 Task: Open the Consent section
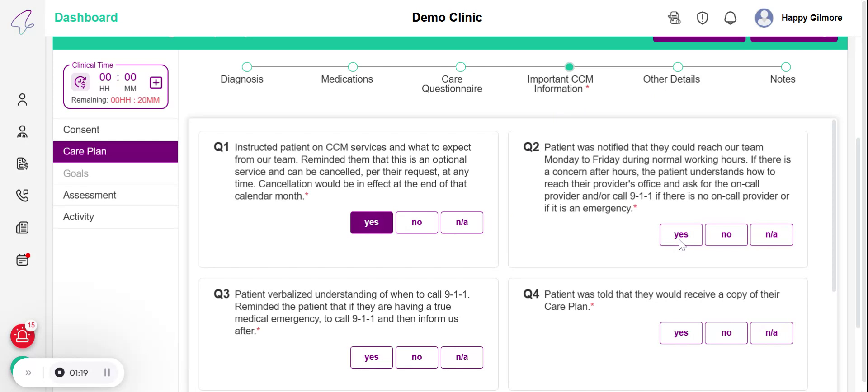(81, 130)
